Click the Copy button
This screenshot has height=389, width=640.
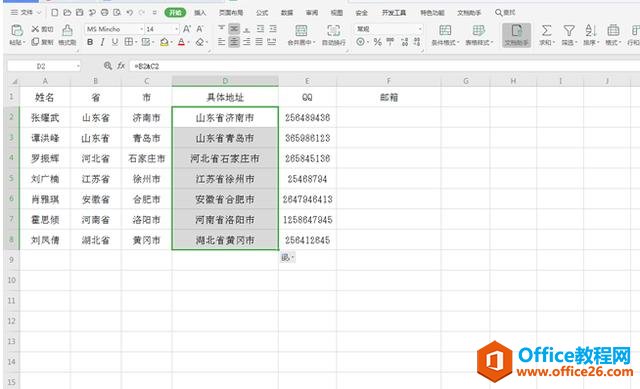tap(42, 42)
